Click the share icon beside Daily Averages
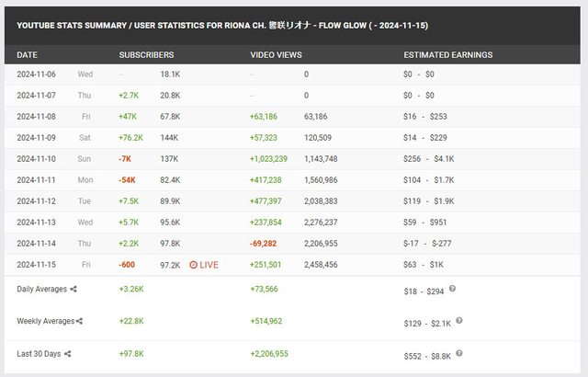This screenshot has width=588, height=377. [x=73, y=289]
